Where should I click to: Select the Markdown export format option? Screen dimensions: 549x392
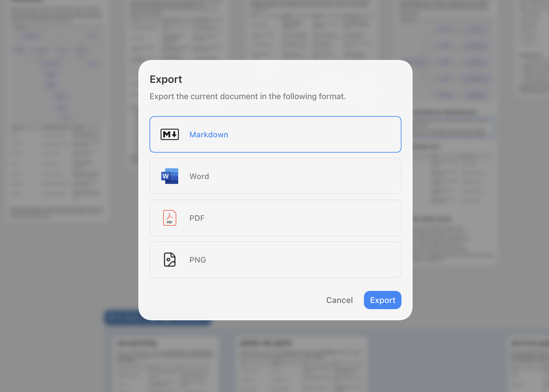pos(275,134)
